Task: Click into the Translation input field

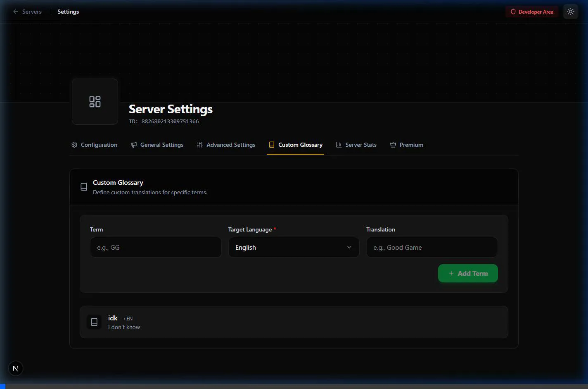Action: [x=432, y=247]
